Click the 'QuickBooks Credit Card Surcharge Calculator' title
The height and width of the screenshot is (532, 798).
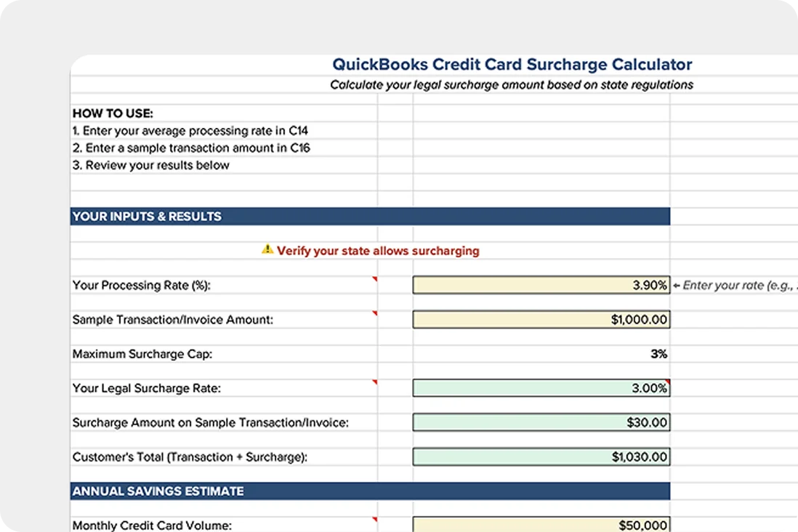(512, 65)
